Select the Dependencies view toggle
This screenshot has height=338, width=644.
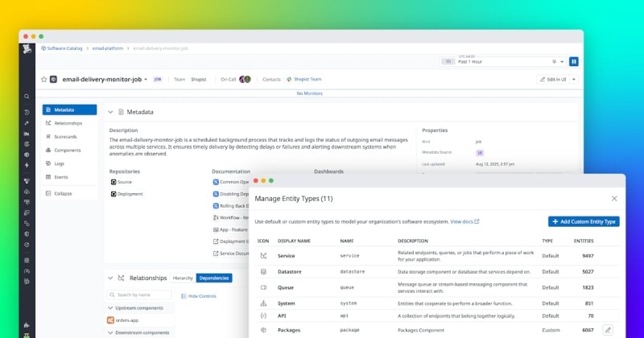[213, 278]
